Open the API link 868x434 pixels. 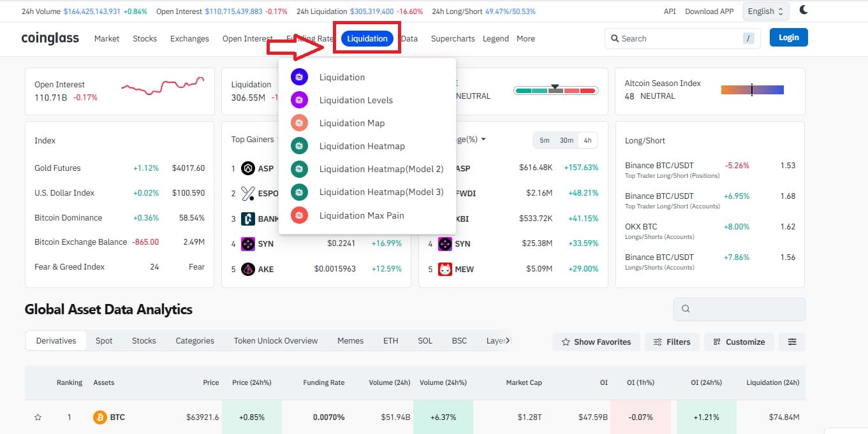tap(670, 11)
